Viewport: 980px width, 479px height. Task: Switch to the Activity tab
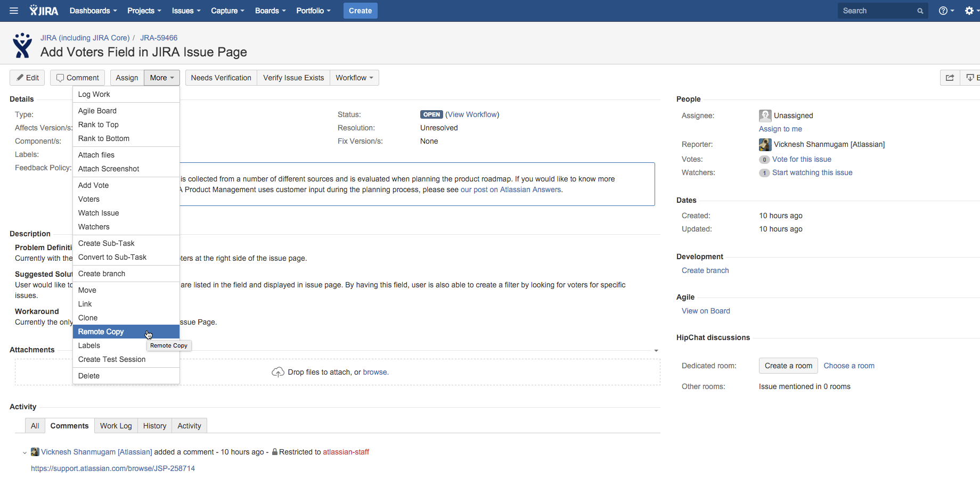190,426
